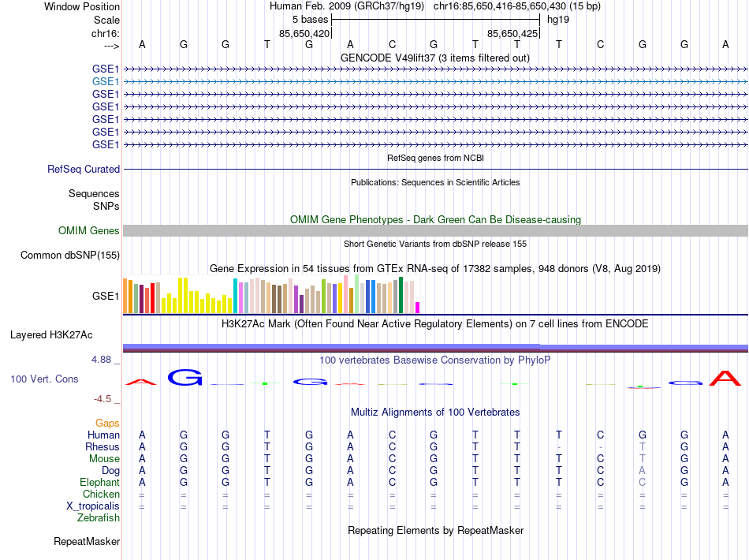Viewport: 749px width, 560px height.
Task: Click the large red A PhyloP letter at right
Action: (725, 378)
